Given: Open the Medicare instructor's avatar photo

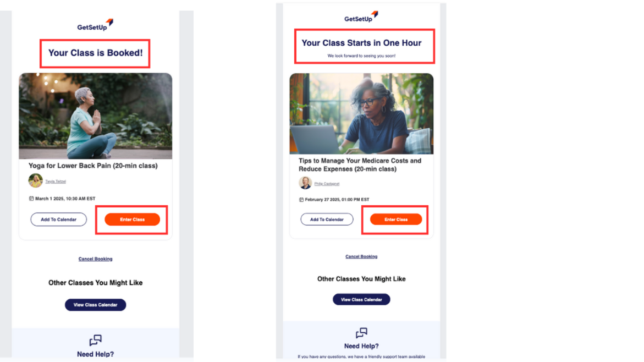Looking at the screenshot, I should [x=305, y=183].
